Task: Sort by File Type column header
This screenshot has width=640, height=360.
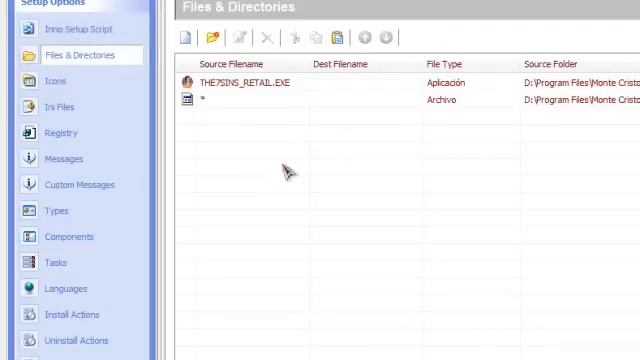Action: click(444, 64)
